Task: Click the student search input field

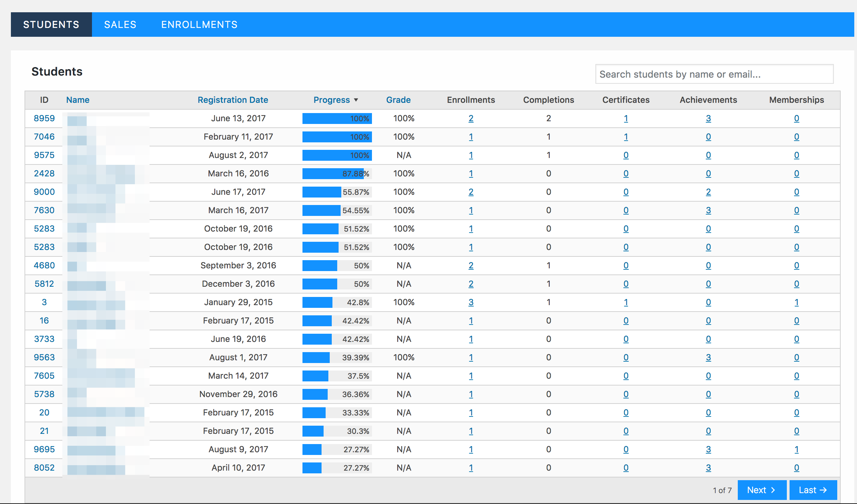Action: pos(714,74)
